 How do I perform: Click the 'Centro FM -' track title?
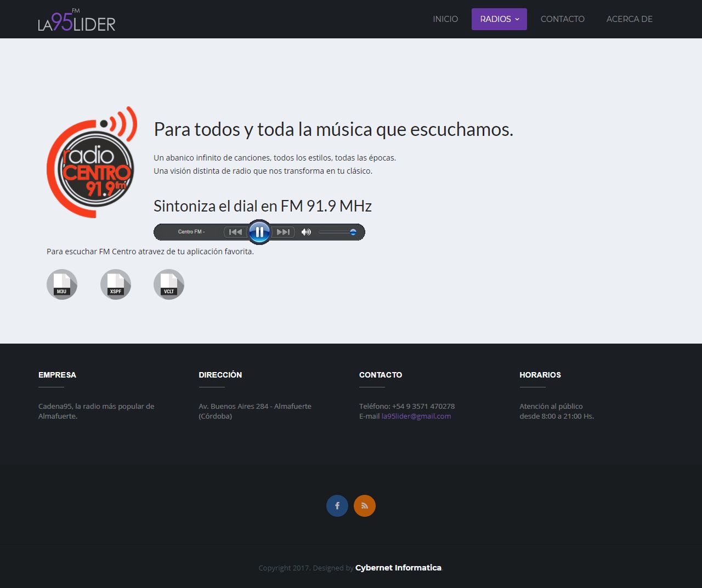191,232
